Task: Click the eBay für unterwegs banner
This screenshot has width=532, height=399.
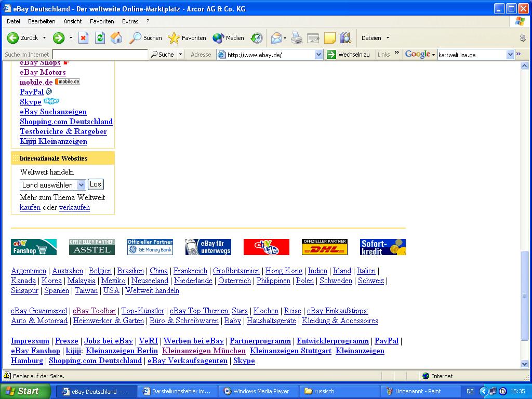Action: [208, 247]
